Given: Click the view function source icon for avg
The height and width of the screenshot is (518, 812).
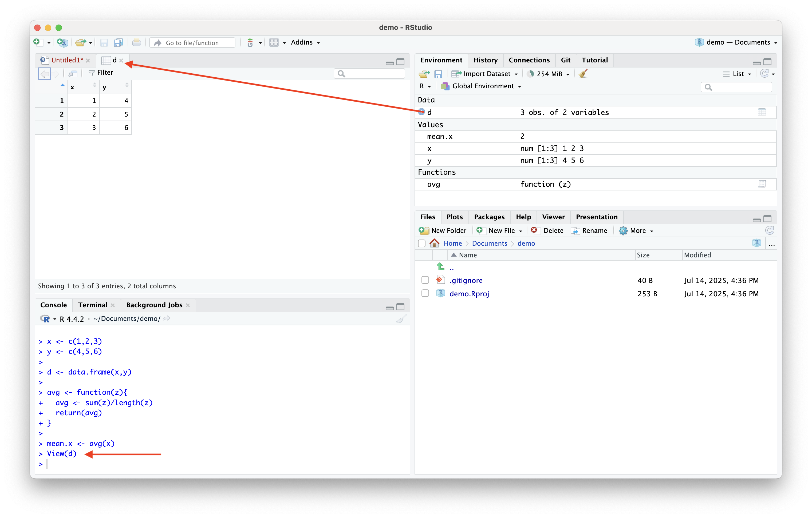Looking at the screenshot, I should click(762, 184).
